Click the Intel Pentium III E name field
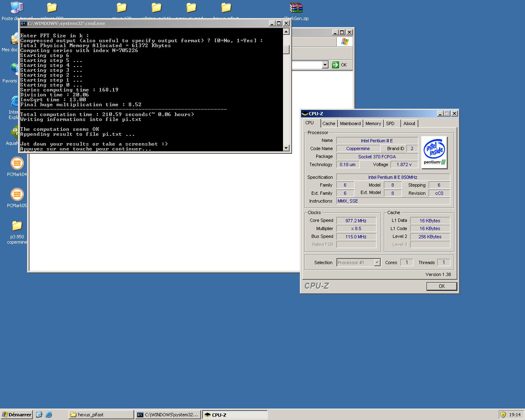525x420 pixels. pyautogui.click(x=377, y=141)
